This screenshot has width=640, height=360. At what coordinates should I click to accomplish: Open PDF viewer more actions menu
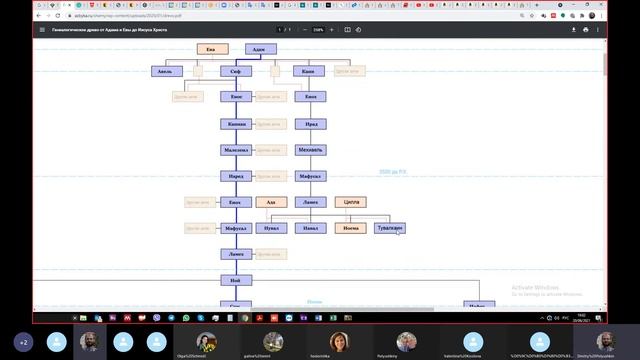pyautogui.click(x=598, y=30)
